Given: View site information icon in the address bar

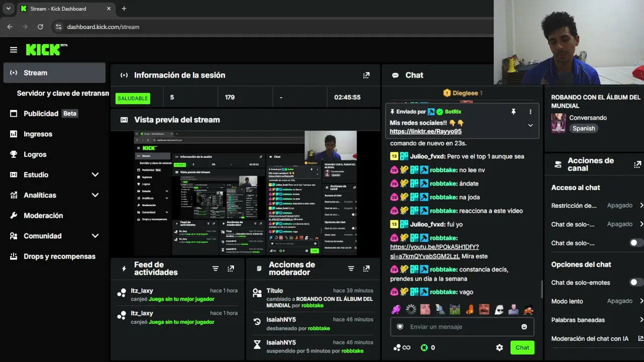Looking at the screenshot, I should click(58, 27).
